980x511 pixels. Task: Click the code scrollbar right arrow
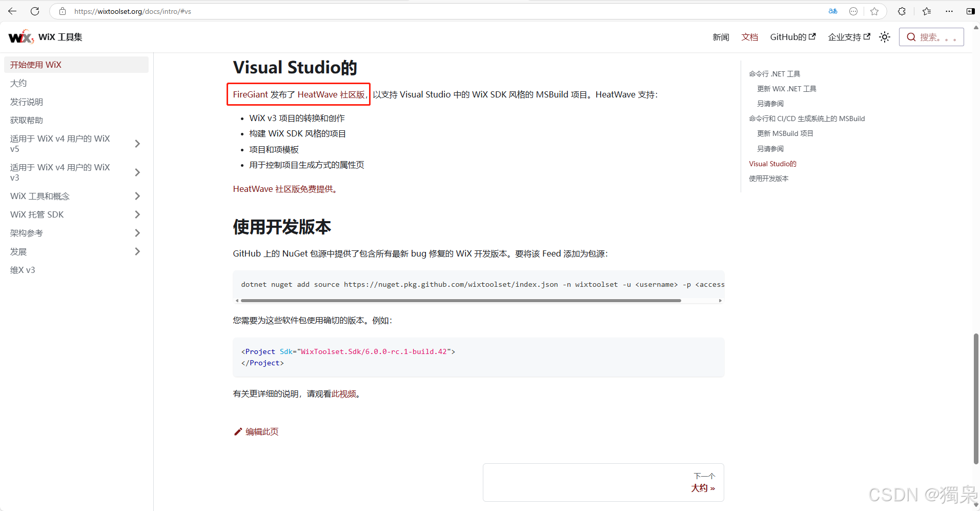pos(720,301)
